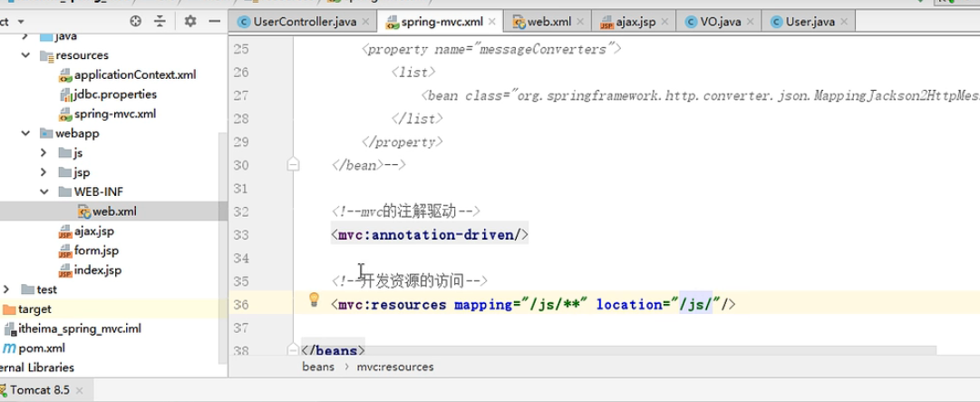
Task: Click the mapping="/js/**" attribute
Action: [x=520, y=305]
